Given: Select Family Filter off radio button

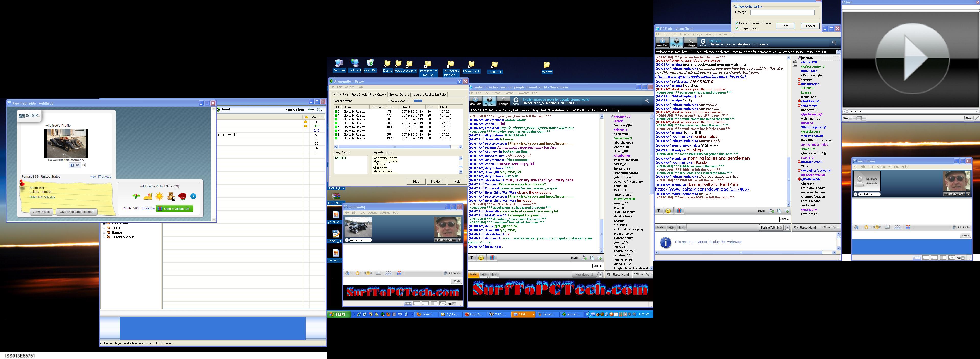Looking at the screenshot, I should point(319,110).
